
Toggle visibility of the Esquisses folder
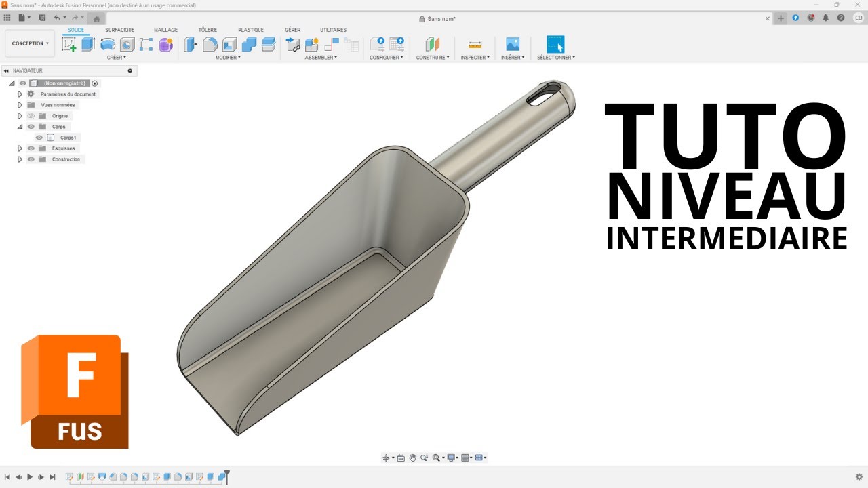[x=31, y=148]
